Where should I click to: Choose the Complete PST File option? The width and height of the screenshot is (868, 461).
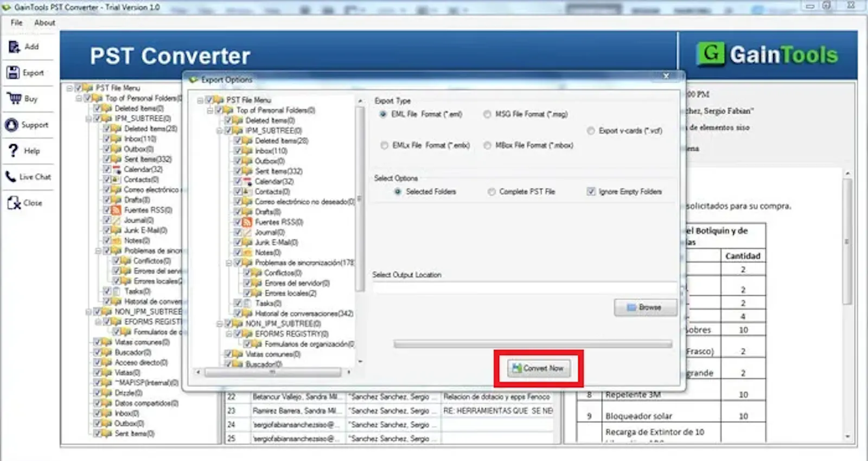[x=491, y=191]
